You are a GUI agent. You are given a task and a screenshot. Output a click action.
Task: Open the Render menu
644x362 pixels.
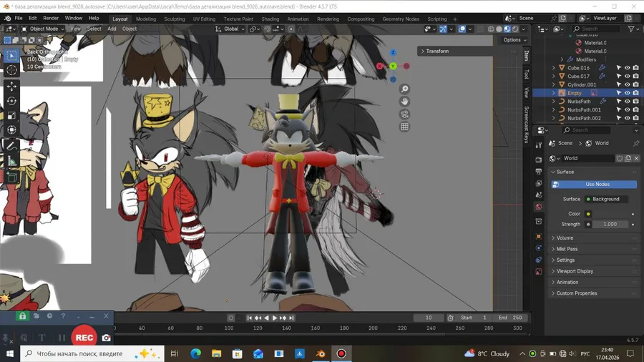(x=51, y=19)
